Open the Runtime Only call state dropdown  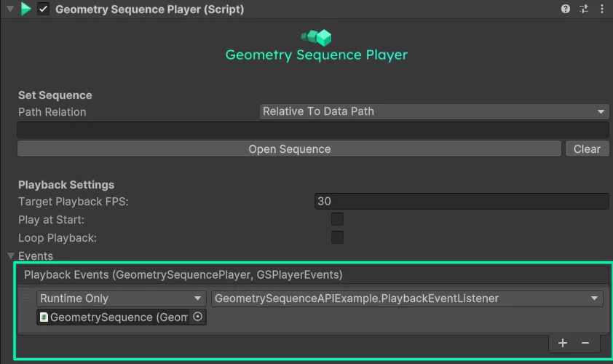(121, 298)
